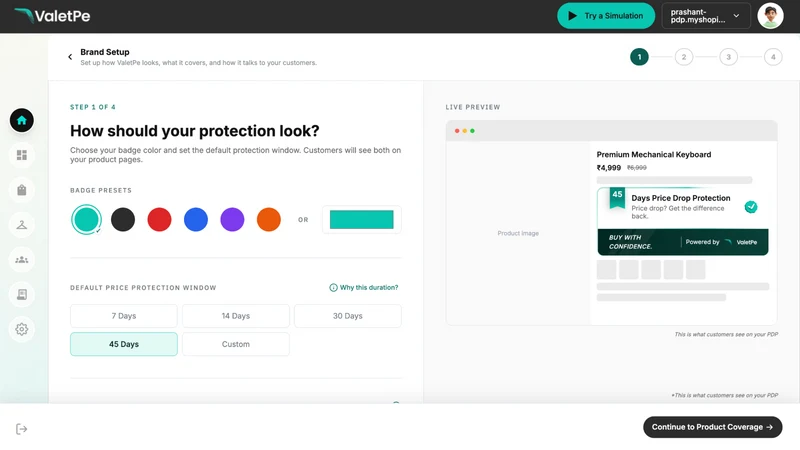The image size is (800, 450).
Task: Open the hanger-shaped icon in sidebar
Action: click(x=21, y=224)
